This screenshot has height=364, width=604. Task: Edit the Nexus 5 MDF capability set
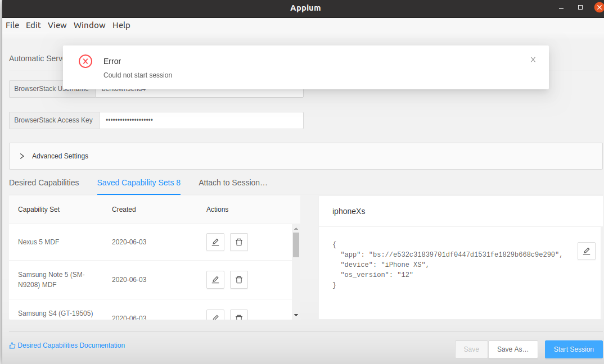(x=215, y=242)
